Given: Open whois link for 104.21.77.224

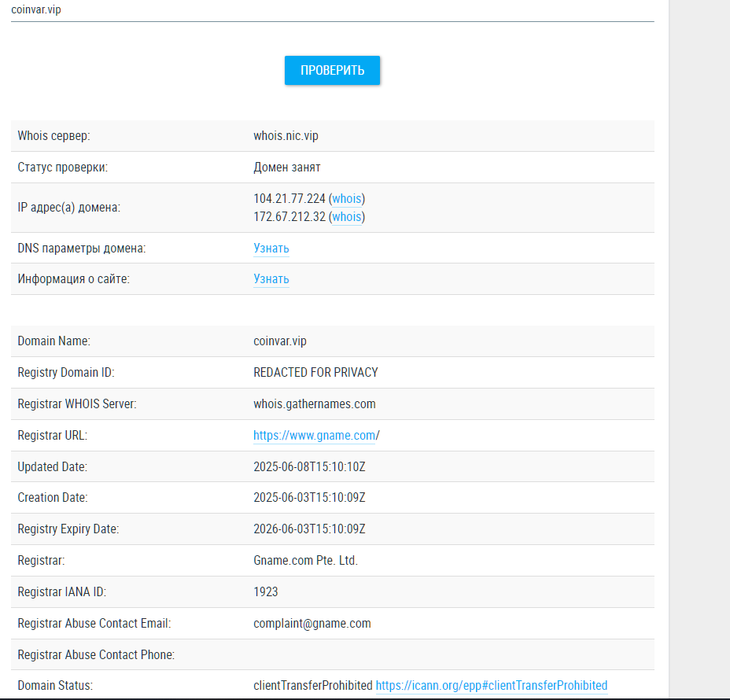Looking at the screenshot, I should click(347, 199).
